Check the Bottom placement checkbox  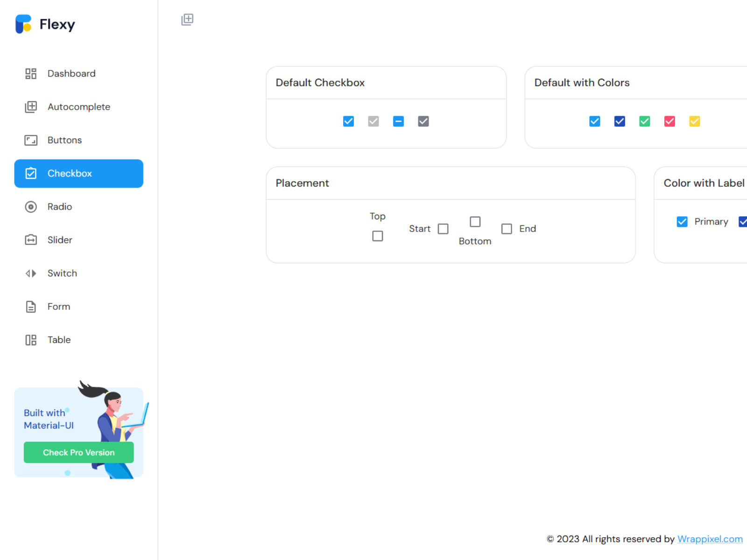pos(475,222)
